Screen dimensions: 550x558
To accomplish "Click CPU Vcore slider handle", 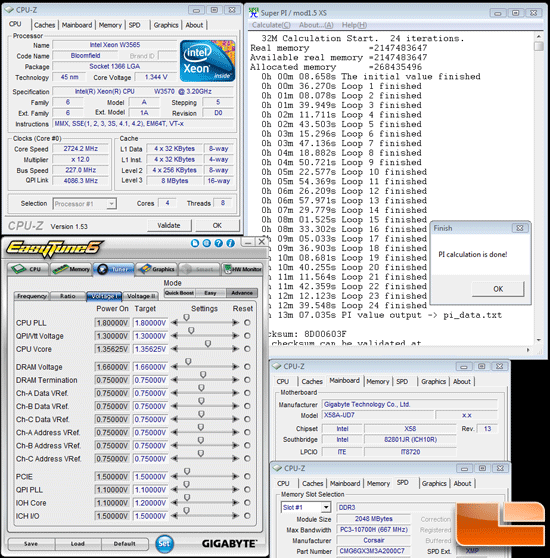I will click(x=208, y=344).
